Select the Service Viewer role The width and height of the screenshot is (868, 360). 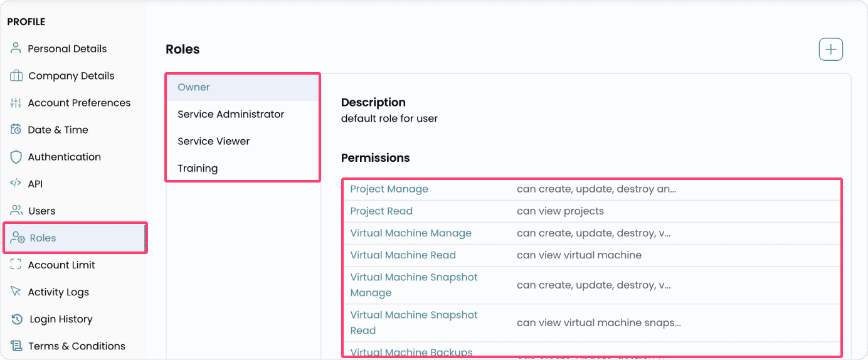click(213, 141)
